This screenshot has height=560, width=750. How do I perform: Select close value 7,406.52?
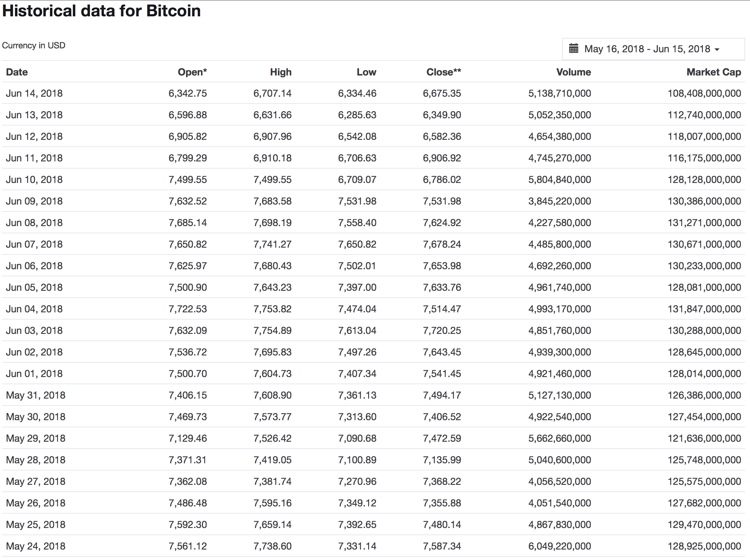coord(442,417)
